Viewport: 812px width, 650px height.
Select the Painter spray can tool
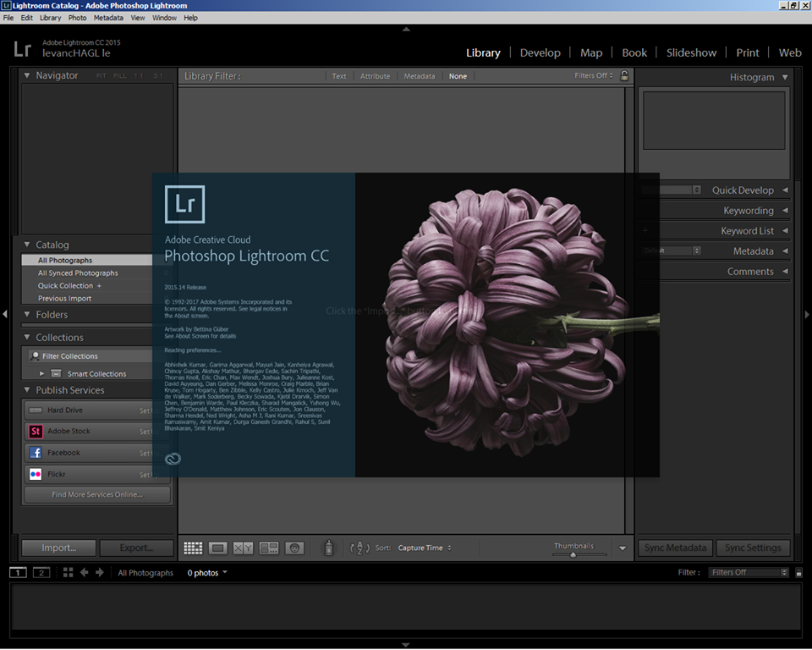(x=328, y=548)
